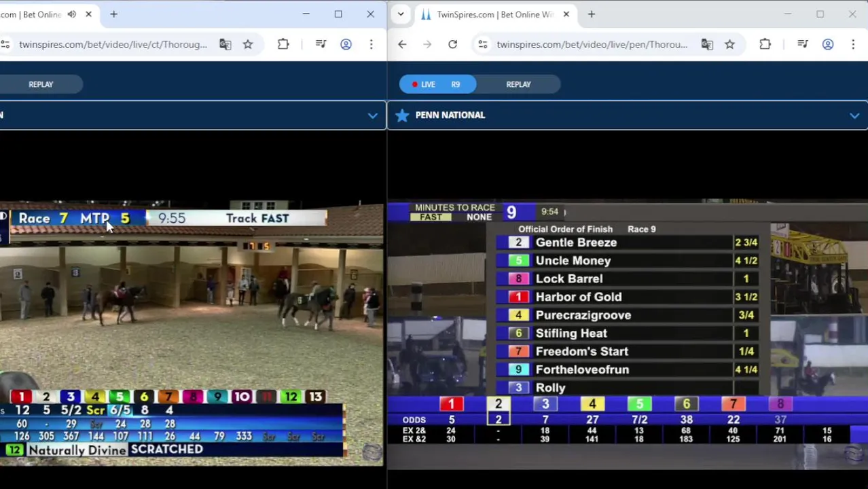
Task: Expand the Penn National track dropdown chevron
Action: [x=854, y=115]
